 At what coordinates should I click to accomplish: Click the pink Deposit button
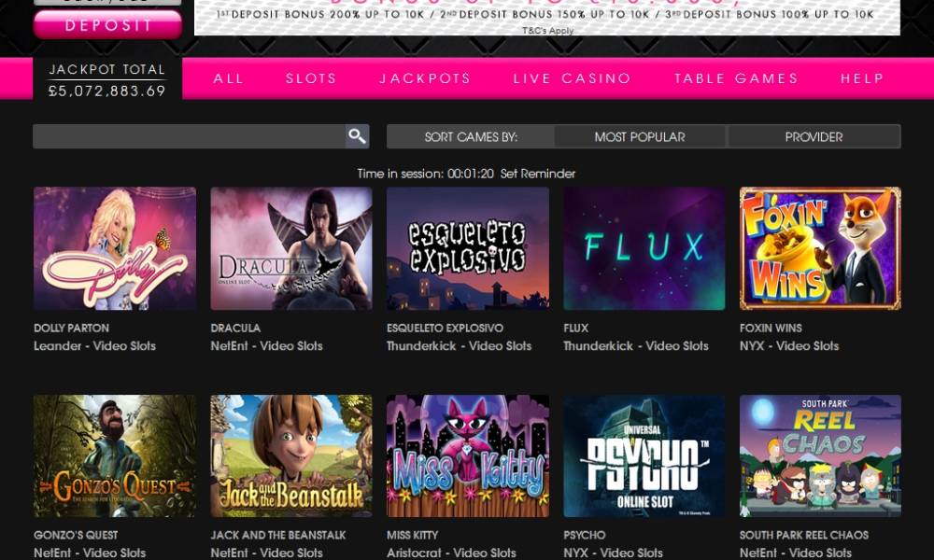(x=107, y=25)
